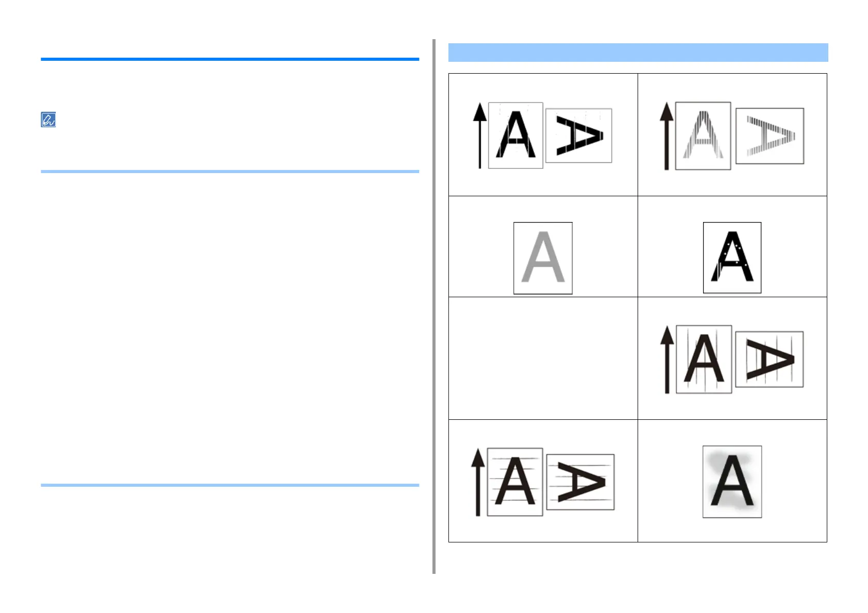Image resolution: width=868 pixels, height=613 pixels.
Task: Select the upright A with horizontal lines
Action: coord(515,482)
